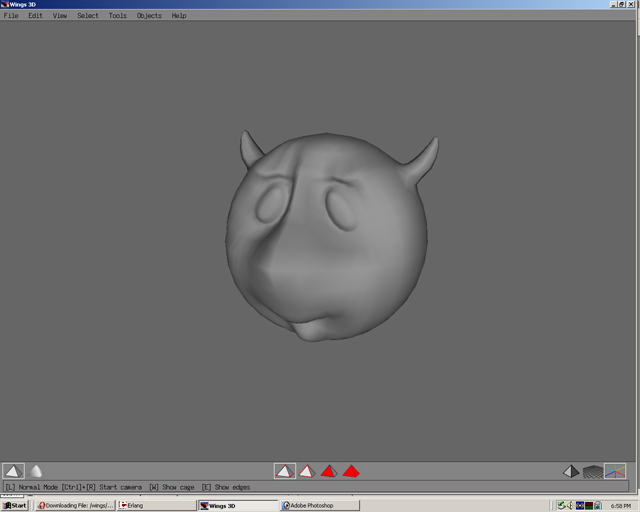The image size is (640, 512).
Task: Click the cow head model in viewport
Action: click(x=329, y=236)
